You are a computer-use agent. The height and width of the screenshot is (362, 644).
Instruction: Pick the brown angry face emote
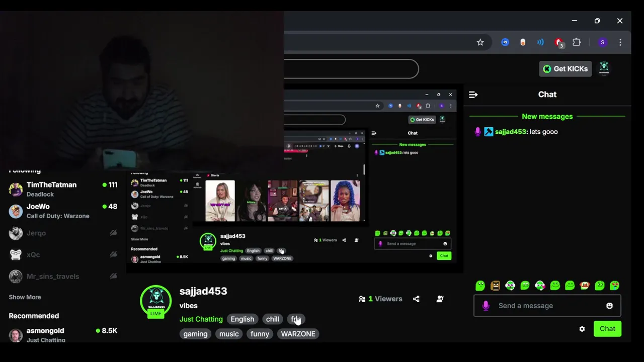pos(495,286)
